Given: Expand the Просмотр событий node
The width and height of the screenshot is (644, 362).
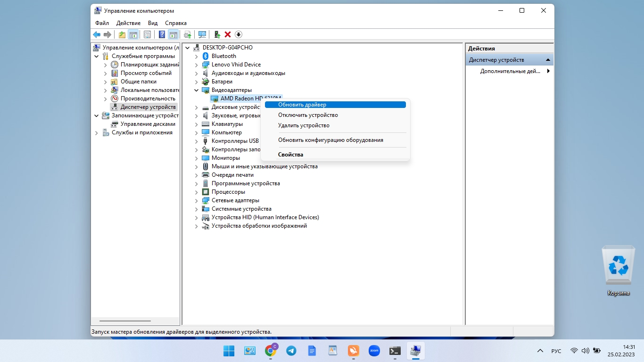Looking at the screenshot, I should (x=106, y=73).
